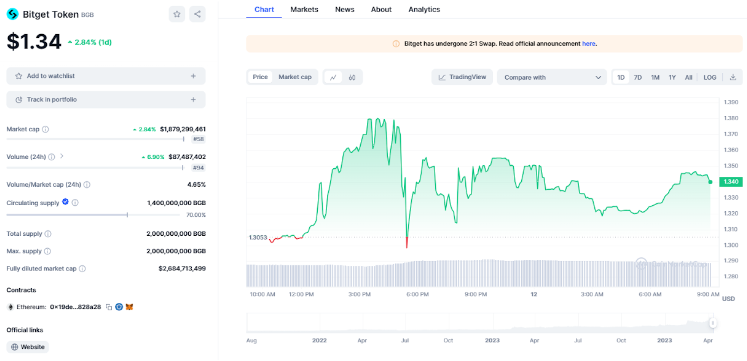
Task: Click Ethereum contract address 0x19de...828a28
Action: point(75,307)
